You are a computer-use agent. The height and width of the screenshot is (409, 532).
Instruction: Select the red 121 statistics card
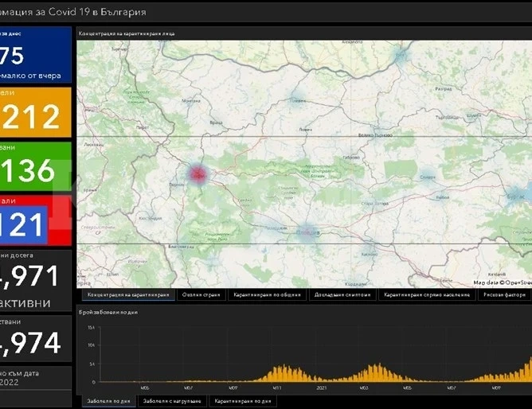(35, 220)
